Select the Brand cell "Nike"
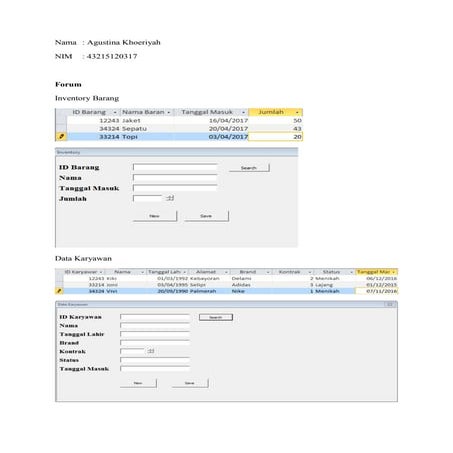Viewport: 453px width, 453px height. point(251,291)
